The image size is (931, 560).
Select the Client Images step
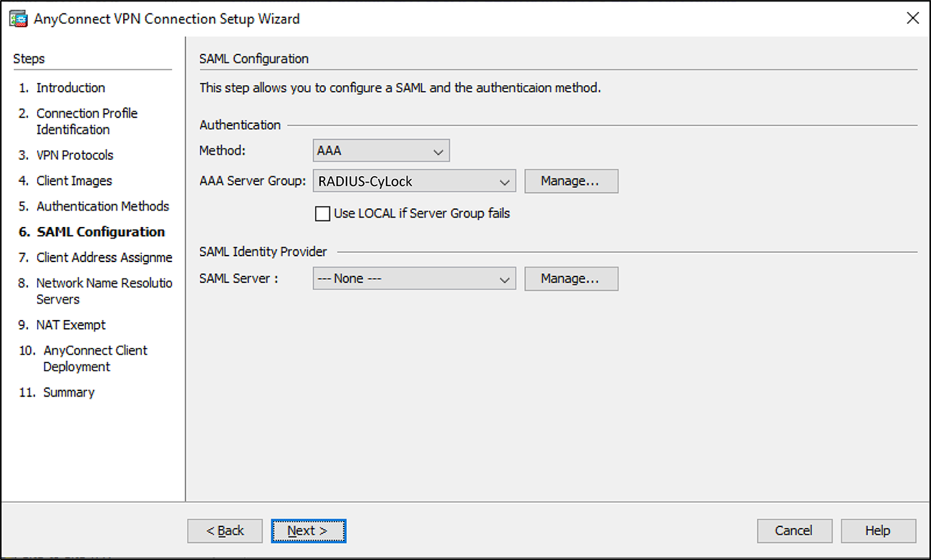pyautogui.click(x=74, y=181)
